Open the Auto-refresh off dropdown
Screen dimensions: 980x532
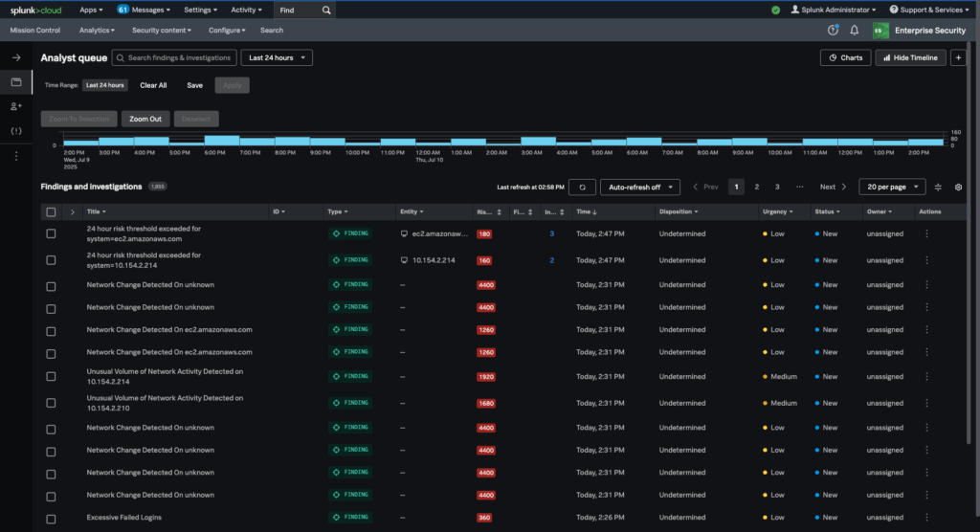click(x=640, y=187)
